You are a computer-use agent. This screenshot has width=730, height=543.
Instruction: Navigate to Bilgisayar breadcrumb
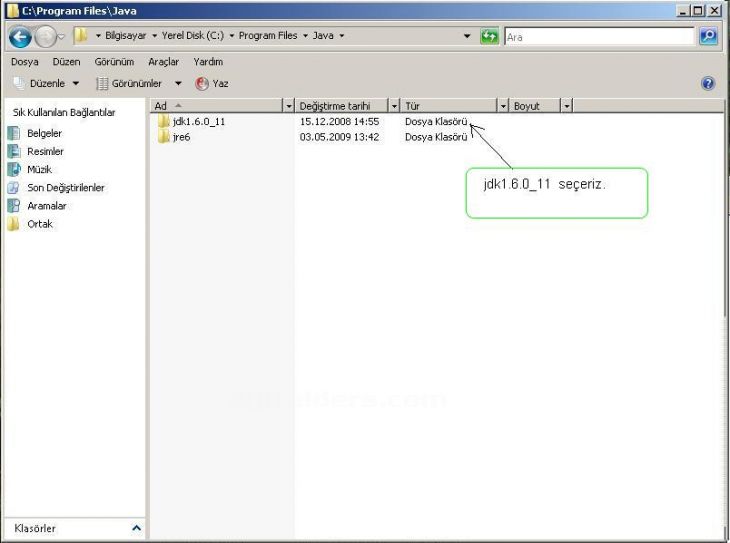tap(125, 36)
